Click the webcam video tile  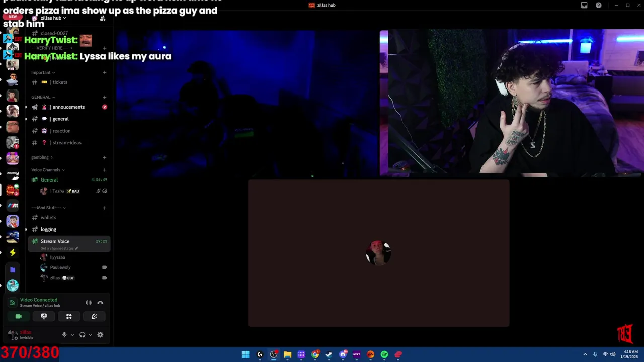pyautogui.click(x=512, y=103)
